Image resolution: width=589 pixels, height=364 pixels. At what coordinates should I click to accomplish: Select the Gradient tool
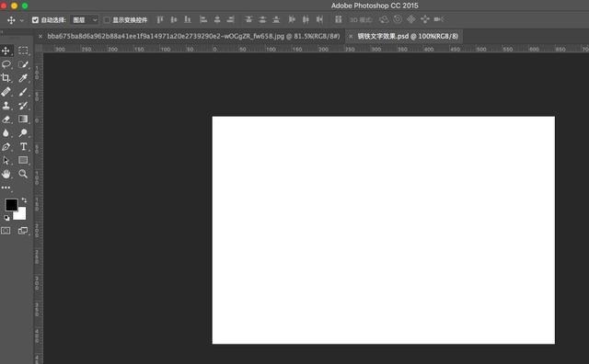(x=23, y=119)
